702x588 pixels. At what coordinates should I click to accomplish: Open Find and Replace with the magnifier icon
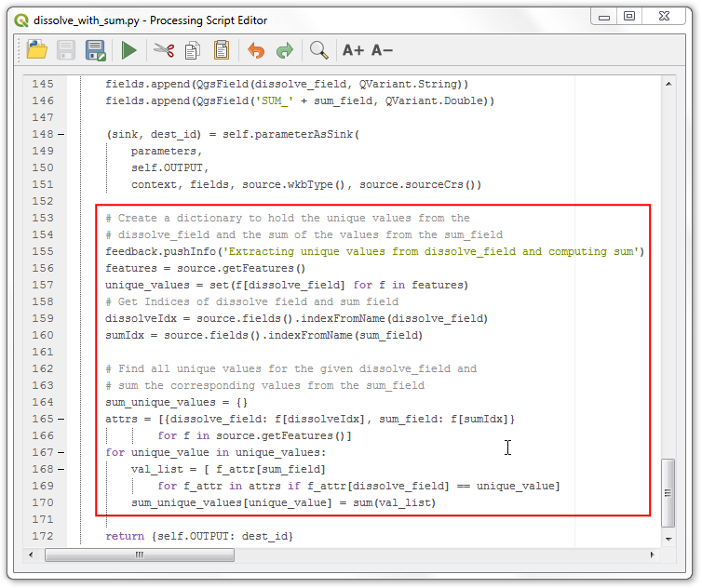(x=319, y=50)
